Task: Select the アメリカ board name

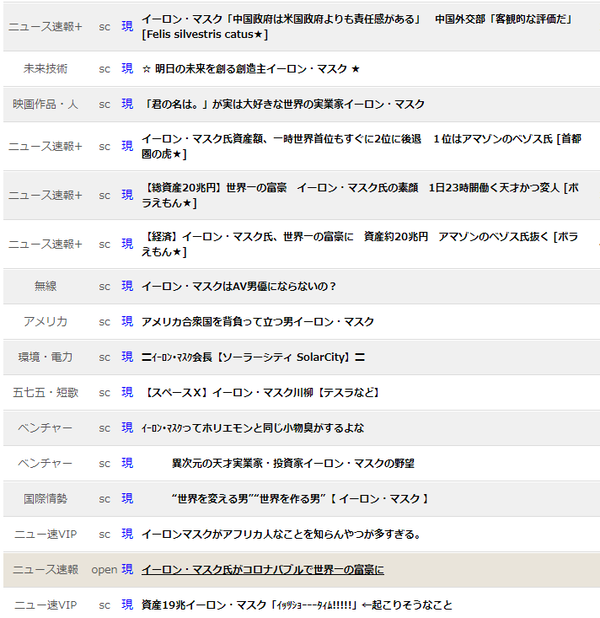Action: click(x=45, y=322)
